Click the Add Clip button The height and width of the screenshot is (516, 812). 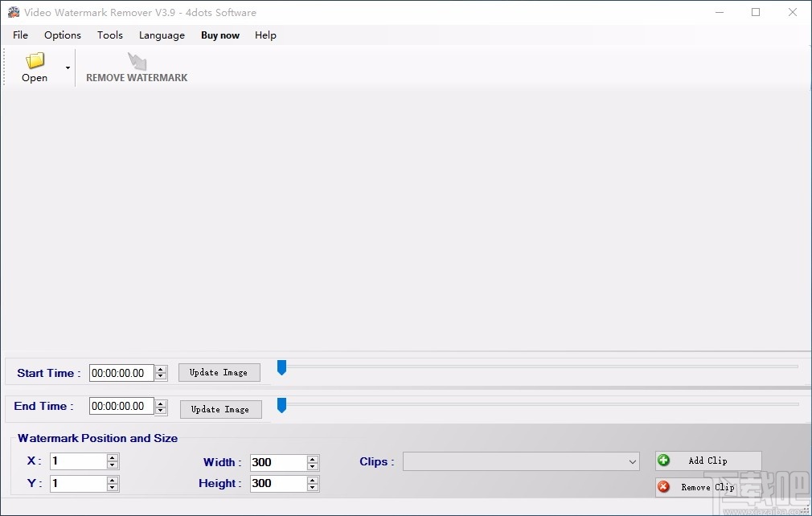(708, 461)
